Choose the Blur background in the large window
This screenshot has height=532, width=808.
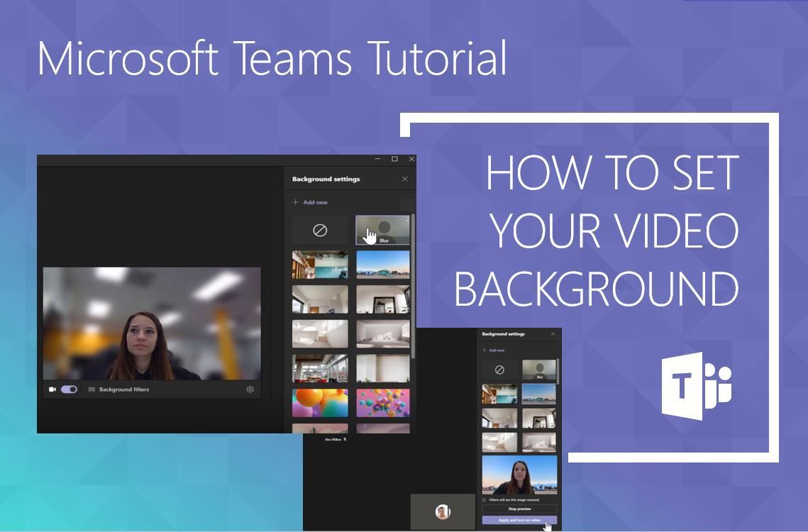pos(383,230)
